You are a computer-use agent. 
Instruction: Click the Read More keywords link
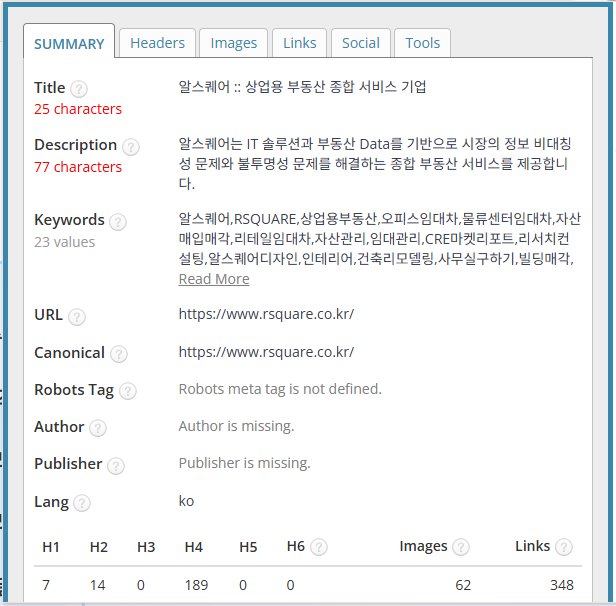click(214, 279)
